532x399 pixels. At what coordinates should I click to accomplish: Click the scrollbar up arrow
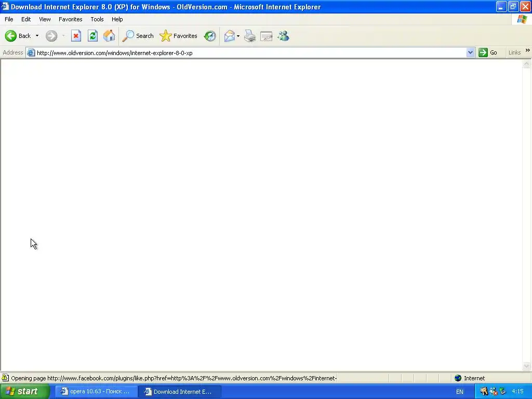(527, 64)
